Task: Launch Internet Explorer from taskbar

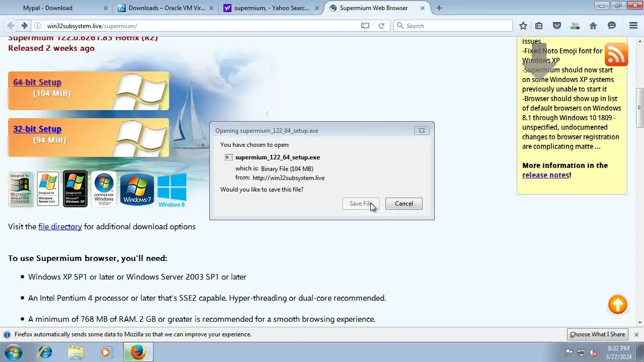Action: [45, 352]
